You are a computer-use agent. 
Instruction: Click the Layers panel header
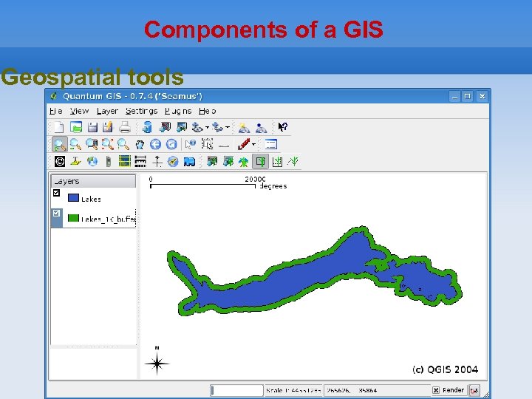pos(93,181)
